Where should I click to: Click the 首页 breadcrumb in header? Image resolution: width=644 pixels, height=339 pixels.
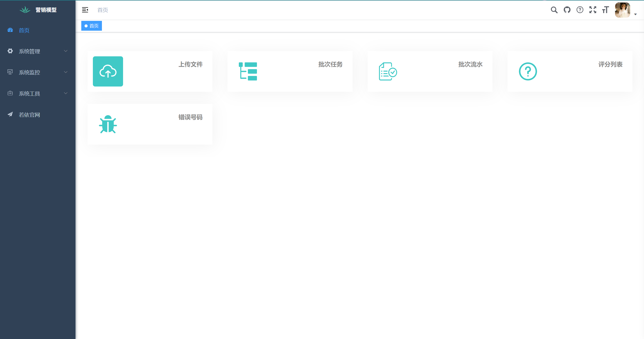pos(103,10)
